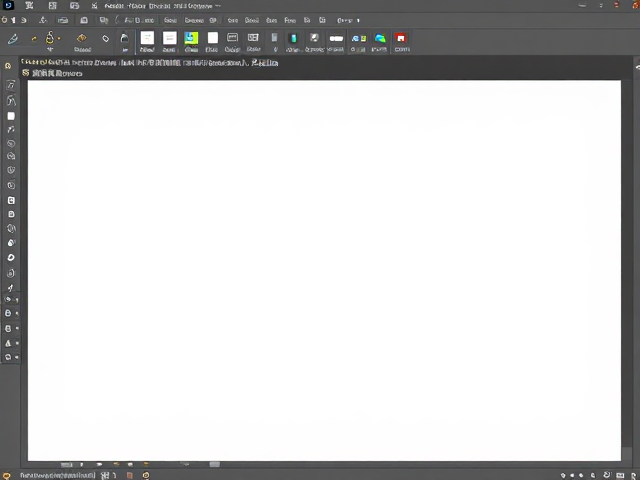
Task: Click the teal cylinder ribbon icon
Action: 293,38
